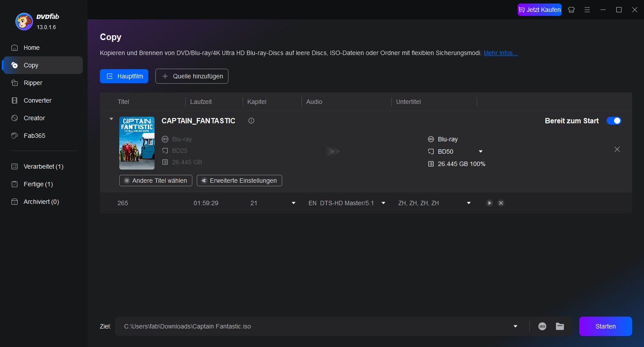Click the Jetzt Kaufen button

(540, 10)
